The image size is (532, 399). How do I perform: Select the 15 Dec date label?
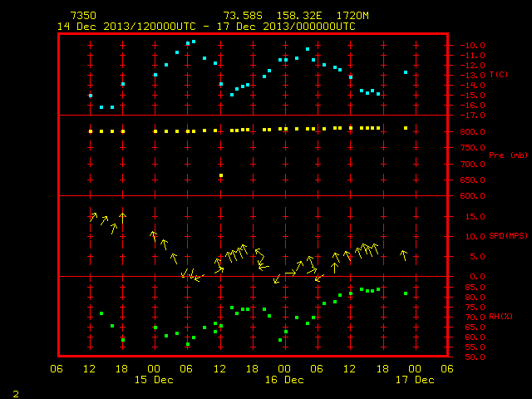point(154,380)
